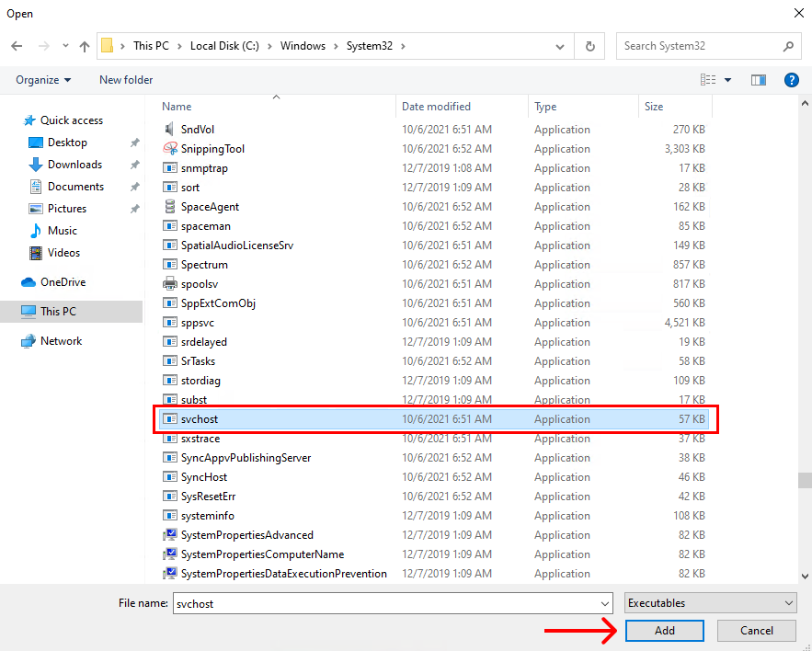Select OneDrive in the navigation pane
812x651 pixels.
[x=63, y=282]
